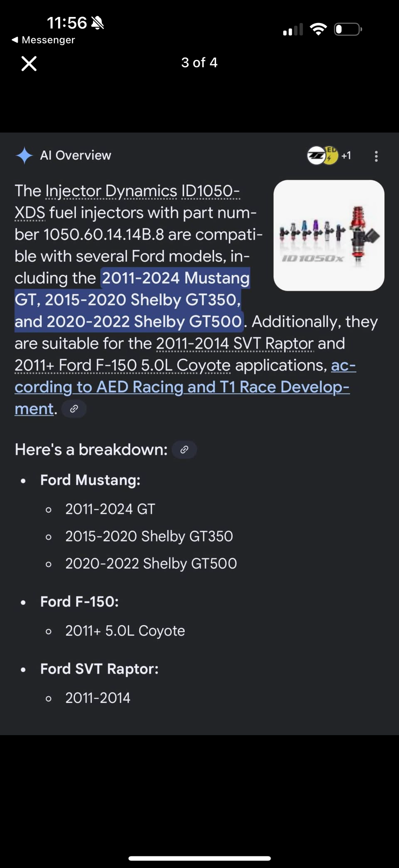Open the "2011-2014 SVT Raptor" link
Image resolution: width=399 pixels, height=868 pixels.
tap(234, 343)
